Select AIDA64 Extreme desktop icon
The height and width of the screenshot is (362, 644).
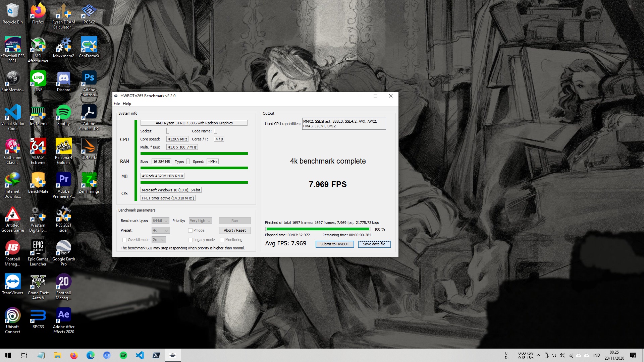point(38,152)
